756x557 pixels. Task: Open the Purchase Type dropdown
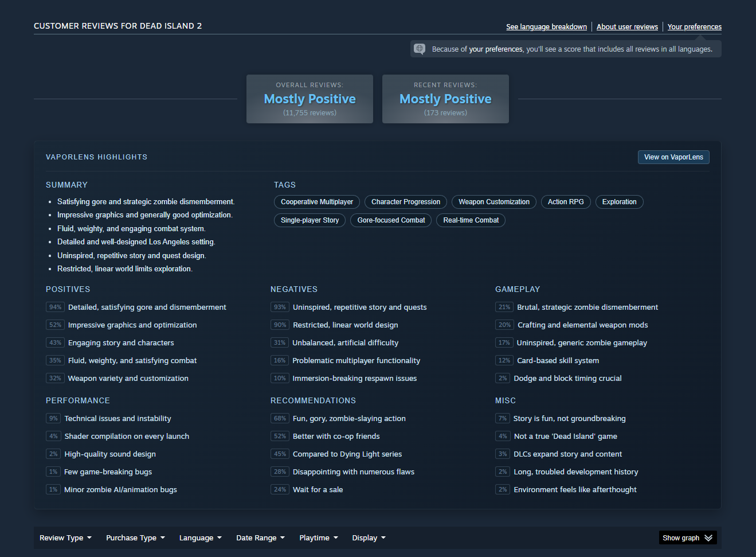(135, 538)
